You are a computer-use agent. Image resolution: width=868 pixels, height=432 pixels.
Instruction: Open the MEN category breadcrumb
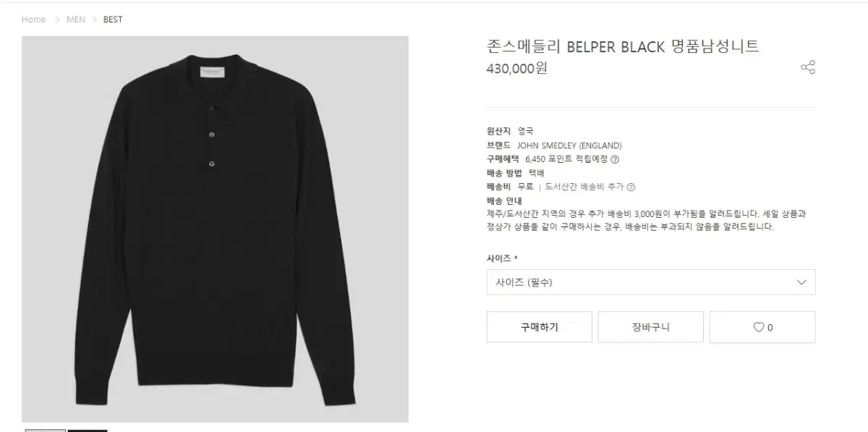pos(76,20)
